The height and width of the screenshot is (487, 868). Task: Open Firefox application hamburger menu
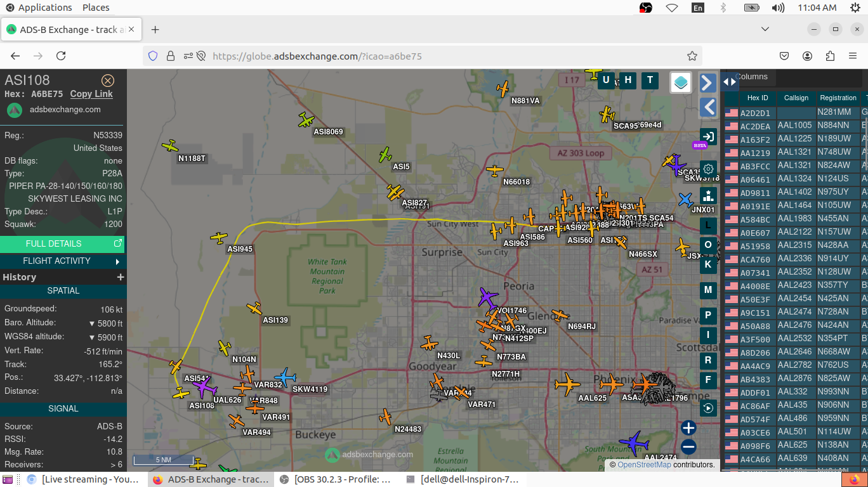click(x=853, y=56)
